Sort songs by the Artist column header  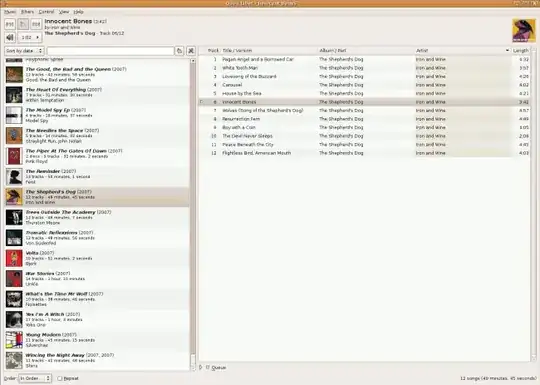463,51
